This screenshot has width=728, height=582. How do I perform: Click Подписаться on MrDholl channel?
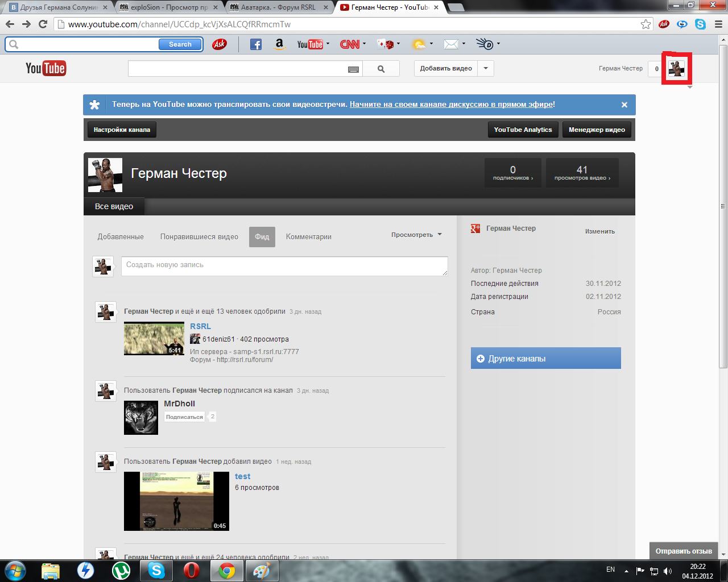point(184,417)
